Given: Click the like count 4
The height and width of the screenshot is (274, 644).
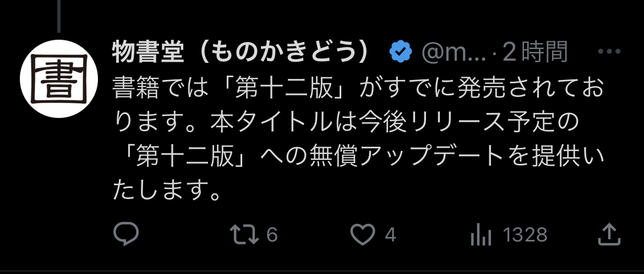Looking at the screenshot, I should click(390, 235).
